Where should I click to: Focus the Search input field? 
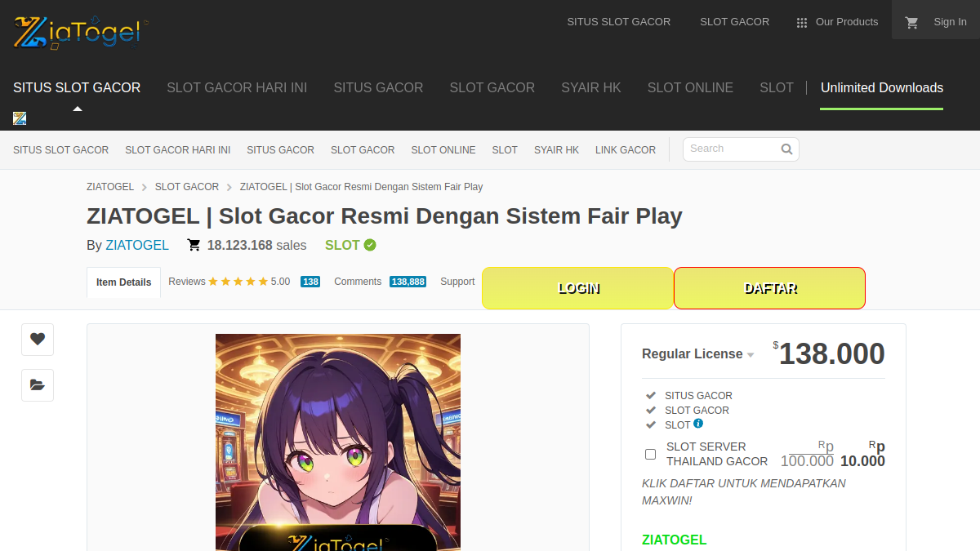pyautogui.click(x=733, y=149)
